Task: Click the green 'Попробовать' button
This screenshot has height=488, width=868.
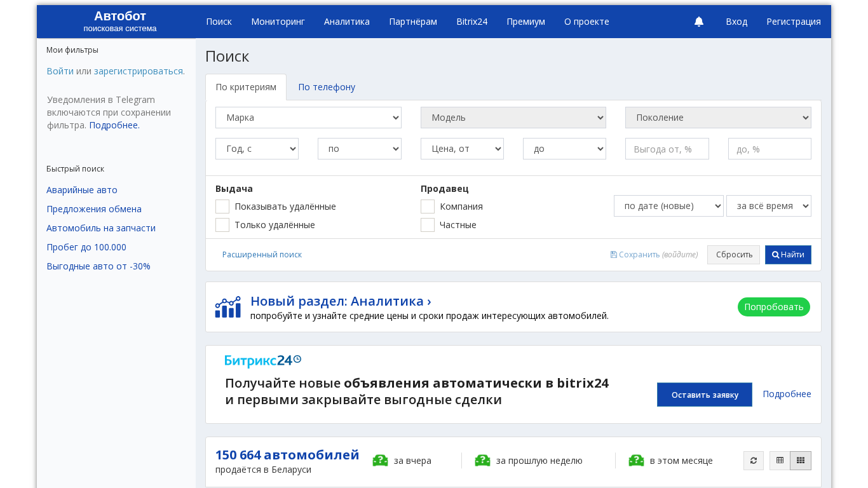Action: click(773, 307)
